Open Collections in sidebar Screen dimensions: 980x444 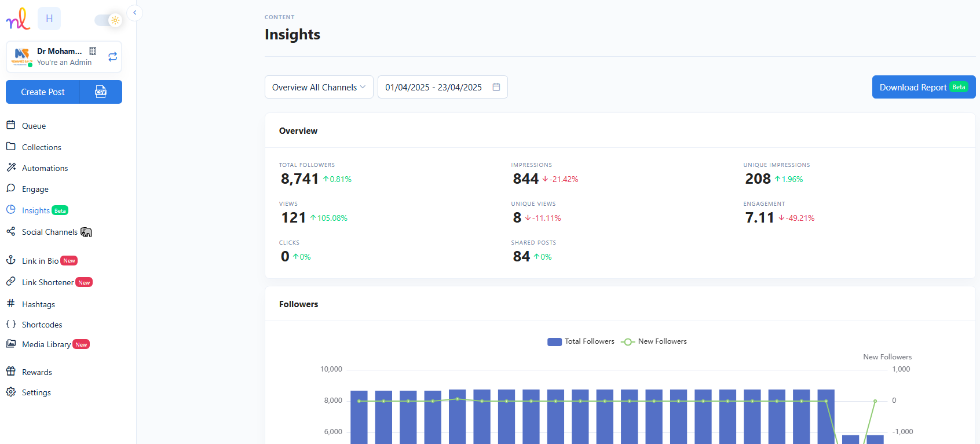click(41, 147)
